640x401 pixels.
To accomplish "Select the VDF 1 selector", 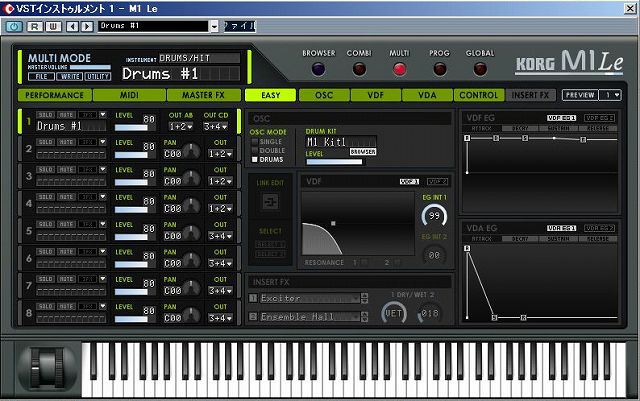I will pos(409,182).
